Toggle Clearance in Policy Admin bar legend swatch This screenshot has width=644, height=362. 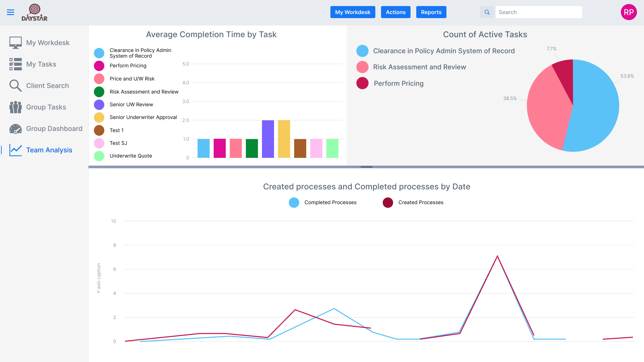(x=99, y=53)
